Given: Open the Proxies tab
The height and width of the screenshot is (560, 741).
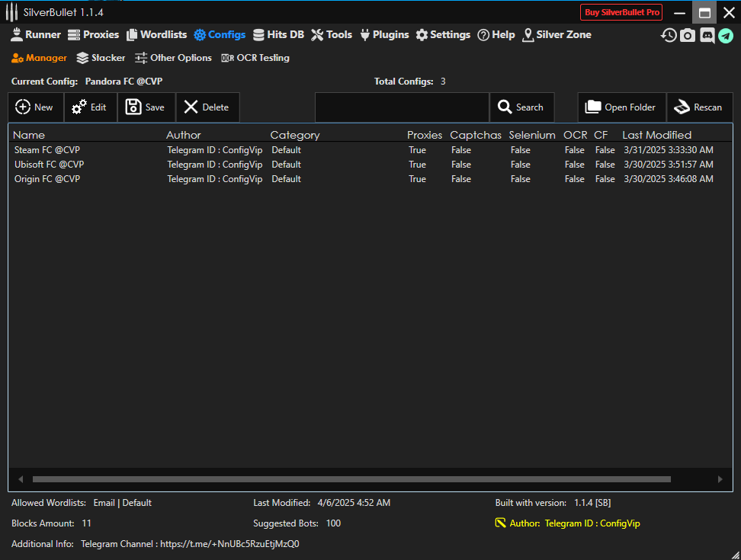Looking at the screenshot, I should (x=93, y=35).
